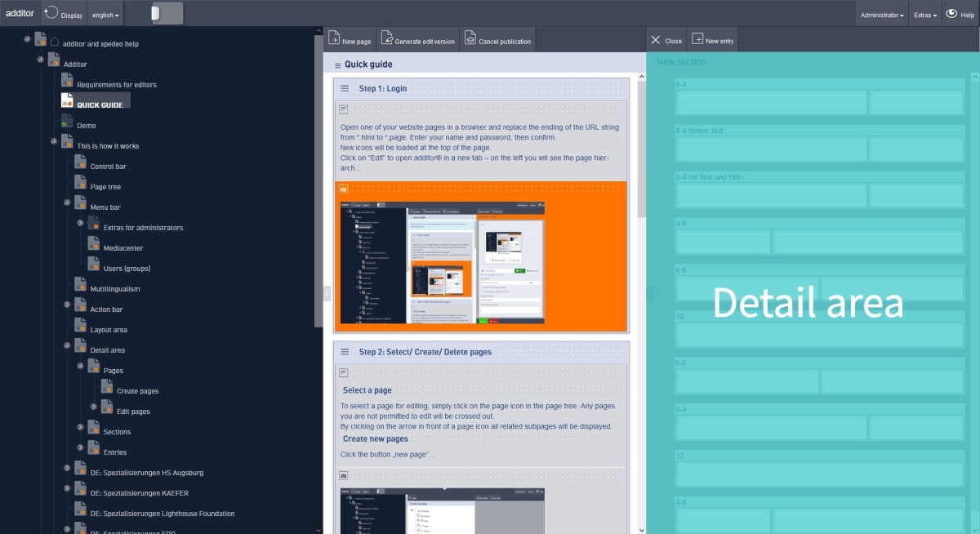Open the Extras menu

pos(925,15)
